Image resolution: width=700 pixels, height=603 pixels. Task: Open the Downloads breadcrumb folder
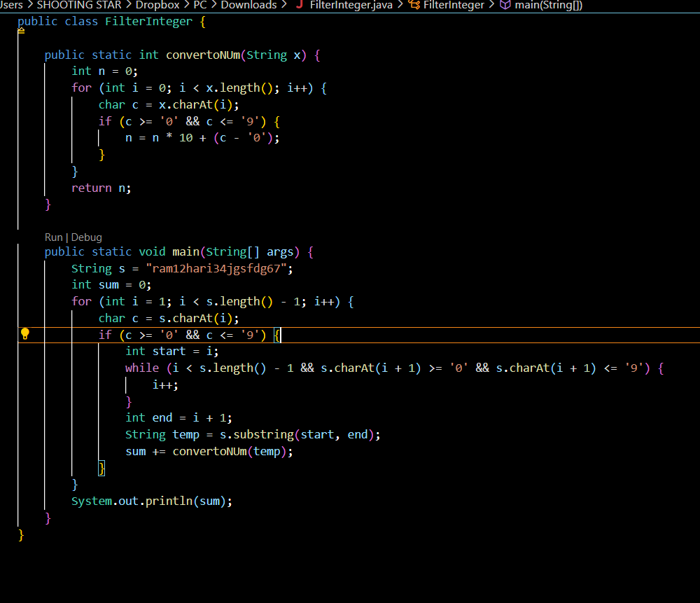(248, 5)
